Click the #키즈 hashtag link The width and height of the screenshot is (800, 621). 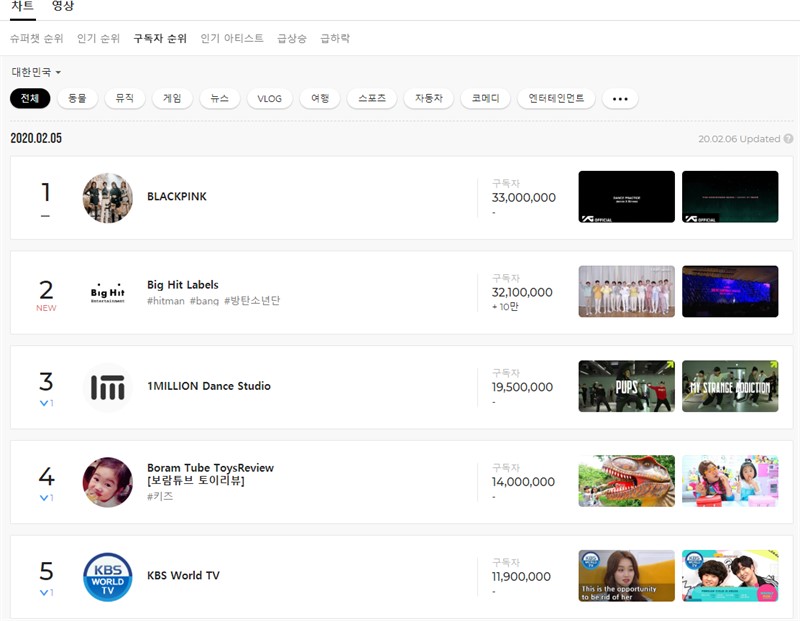160,496
